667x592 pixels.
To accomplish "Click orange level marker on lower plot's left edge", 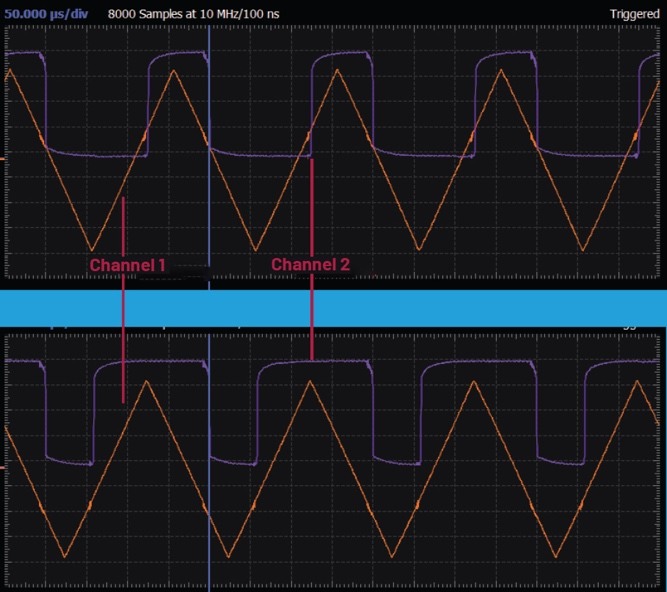I will pos(3,467).
